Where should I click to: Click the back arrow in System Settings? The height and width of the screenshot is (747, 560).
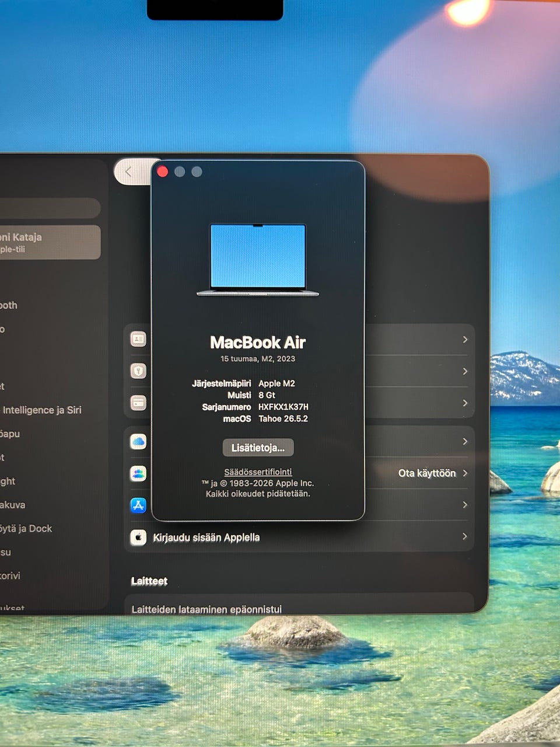[129, 172]
